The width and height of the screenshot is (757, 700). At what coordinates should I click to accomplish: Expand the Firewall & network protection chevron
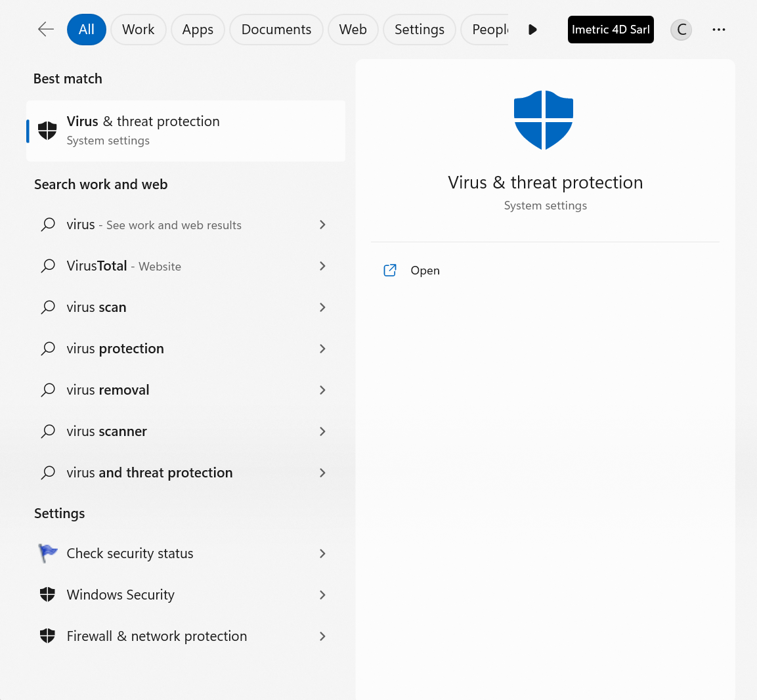[322, 636]
